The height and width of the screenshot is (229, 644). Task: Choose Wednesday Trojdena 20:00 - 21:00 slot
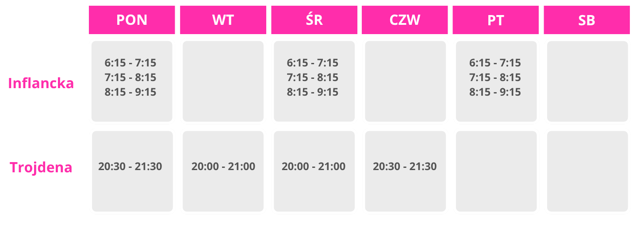(x=314, y=167)
